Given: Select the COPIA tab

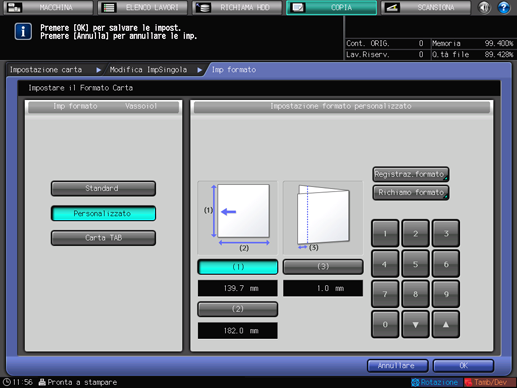Looking at the screenshot, I should [x=332, y=7].
